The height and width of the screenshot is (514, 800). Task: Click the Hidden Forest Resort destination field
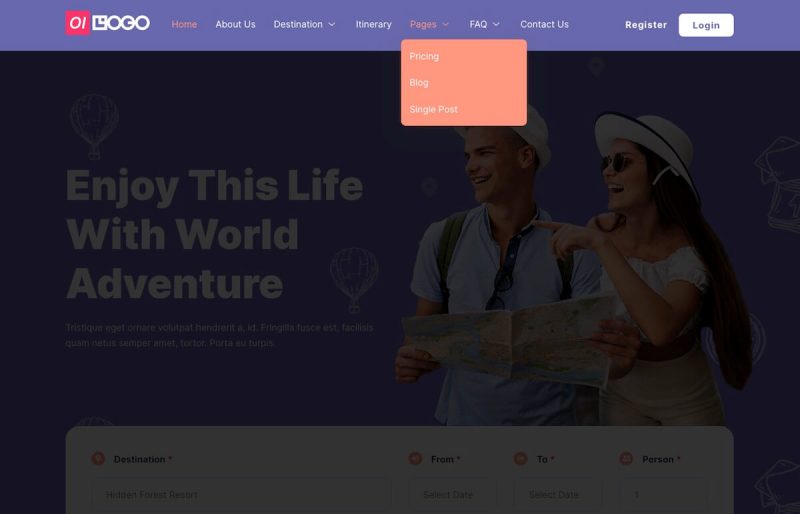click(x=242, y=495)
